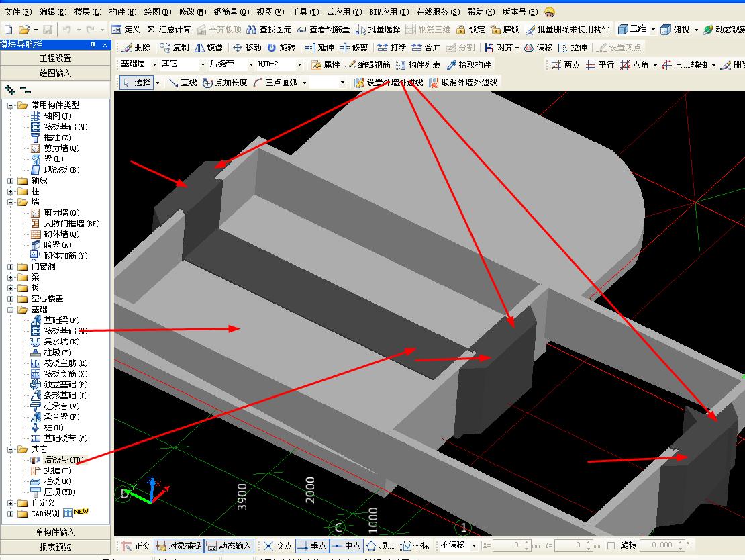Image resolution: width=745 pixels, height=560 pixels.
Task: Toggle 动态输入 dynamic input
Action: pyautogui.click(x=229, y=545)
